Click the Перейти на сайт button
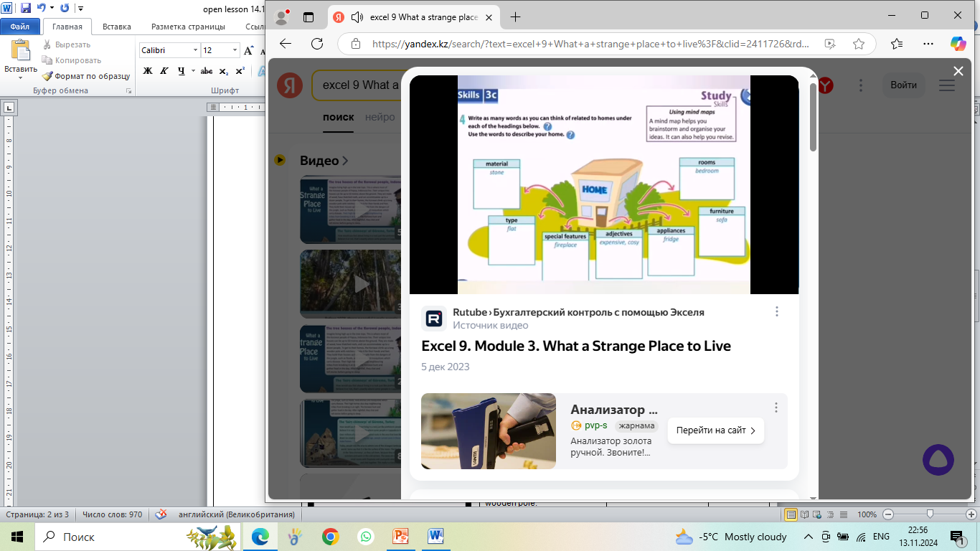 (715, 431)
